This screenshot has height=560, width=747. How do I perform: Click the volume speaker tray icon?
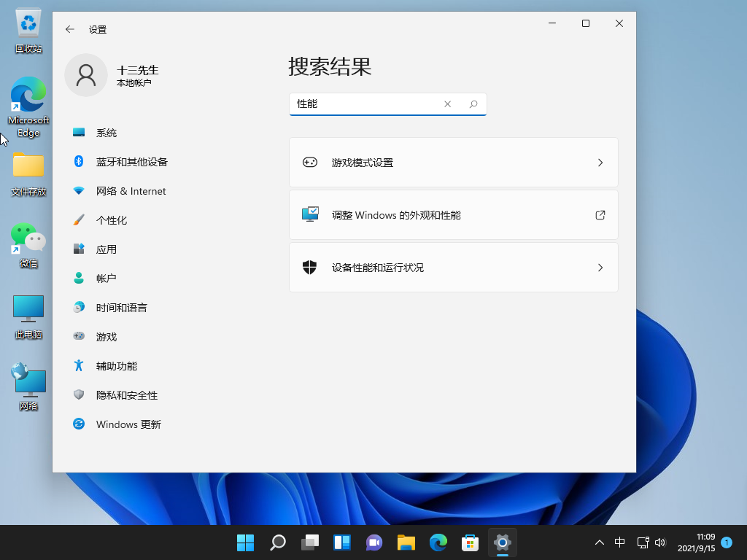coord(659,542)
